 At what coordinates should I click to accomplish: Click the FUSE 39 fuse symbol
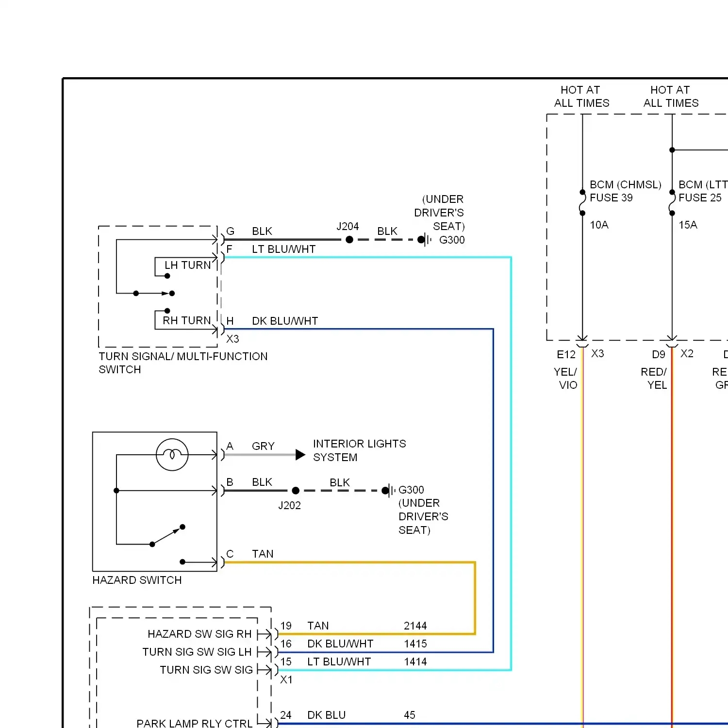(x=582, y=202)
